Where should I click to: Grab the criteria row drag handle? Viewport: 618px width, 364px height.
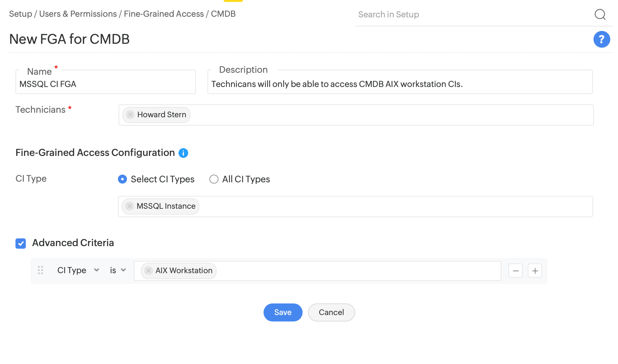coord(41,270)
